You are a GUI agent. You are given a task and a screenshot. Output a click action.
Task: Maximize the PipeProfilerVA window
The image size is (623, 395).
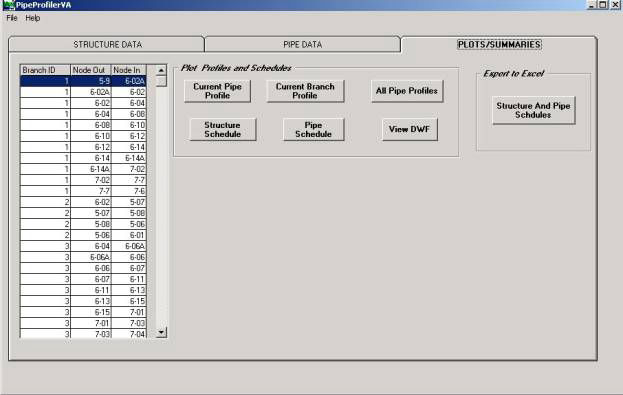pos(602,5)
